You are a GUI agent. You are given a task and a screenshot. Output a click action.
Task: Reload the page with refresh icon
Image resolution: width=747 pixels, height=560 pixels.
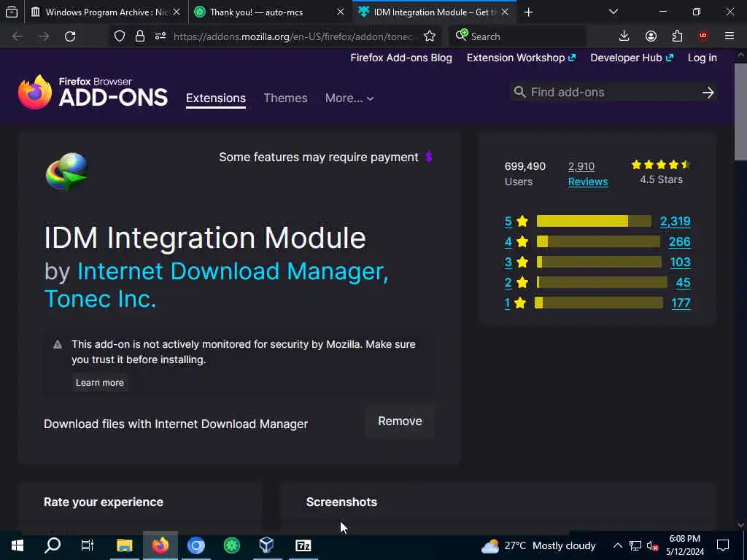point(70,36)
